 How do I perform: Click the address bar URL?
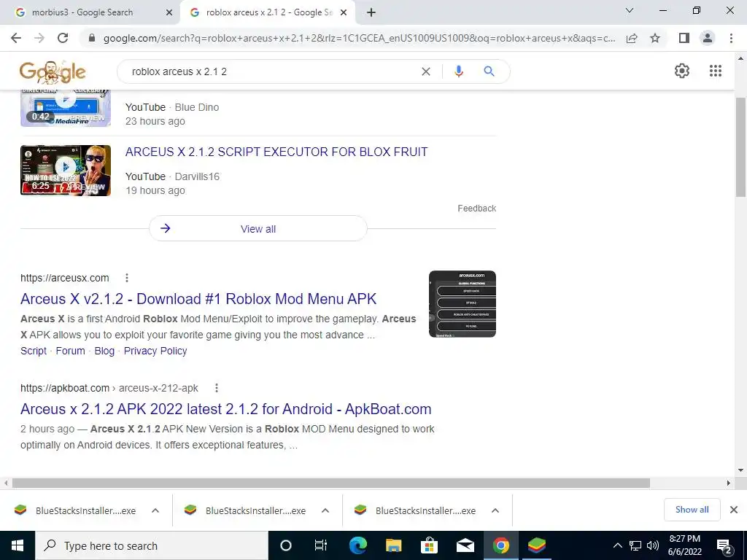(x=359, y=38)
